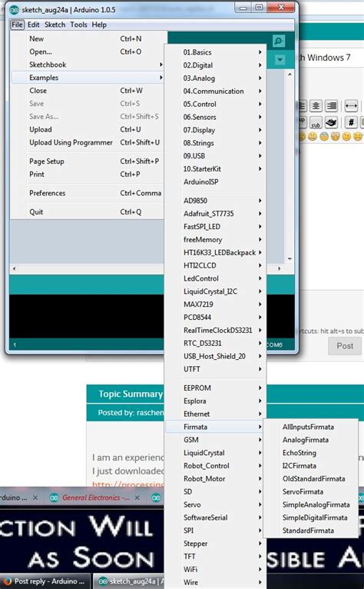364x589 pixels.
Task: Open the EchoString example
Action: tap(310, 453)
